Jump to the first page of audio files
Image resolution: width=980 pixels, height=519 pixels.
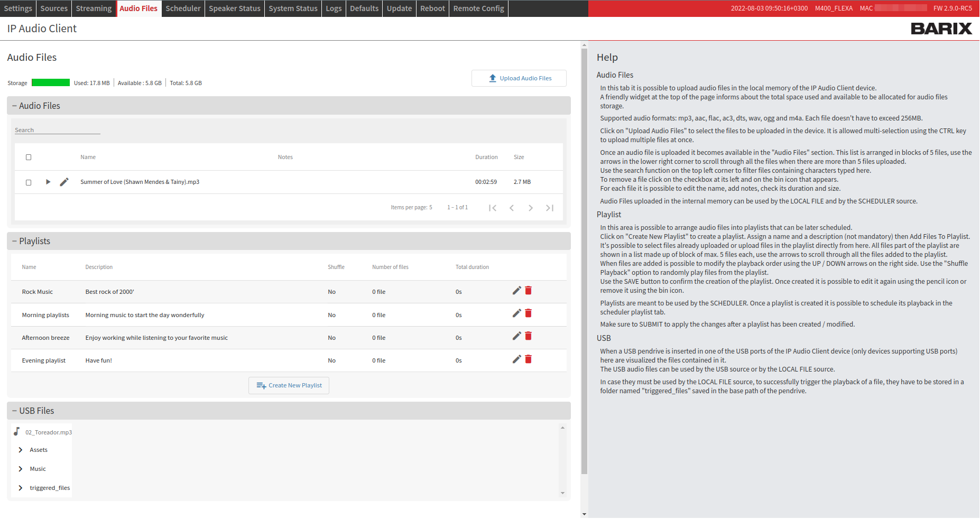click(x=492, y=208)
